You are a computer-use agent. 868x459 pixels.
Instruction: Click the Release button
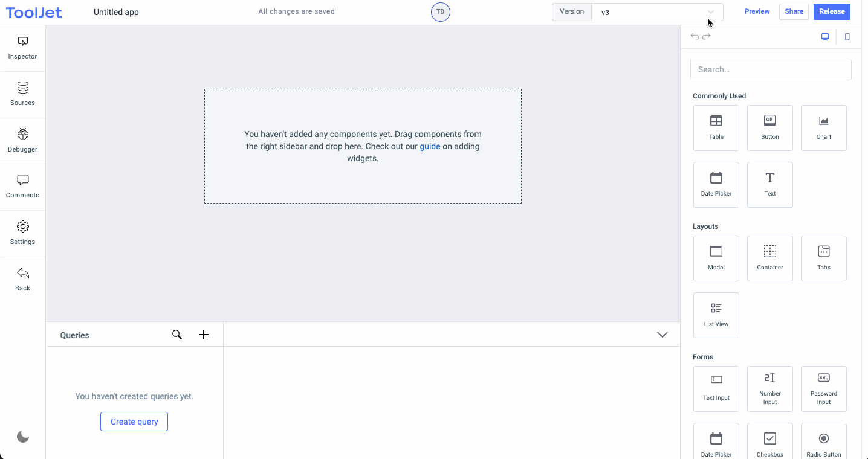point(832,11)
